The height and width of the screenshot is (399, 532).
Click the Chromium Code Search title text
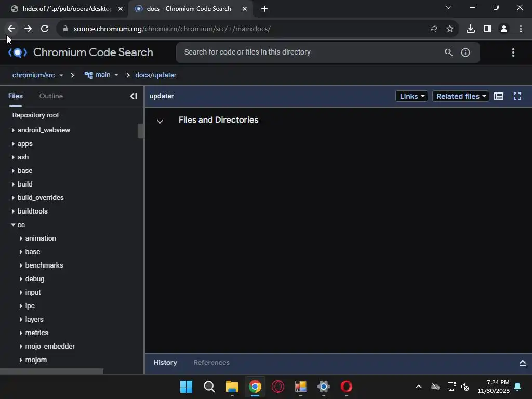point(93,52)
